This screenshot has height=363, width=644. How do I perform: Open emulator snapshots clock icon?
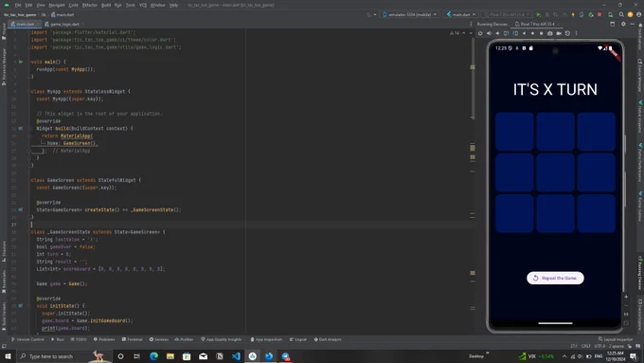click(567, 33)
